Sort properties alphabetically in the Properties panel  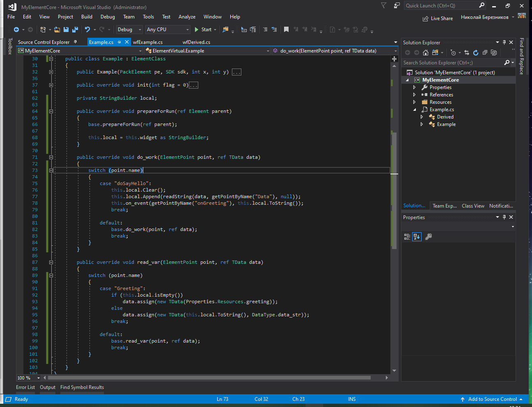point(417,237)
